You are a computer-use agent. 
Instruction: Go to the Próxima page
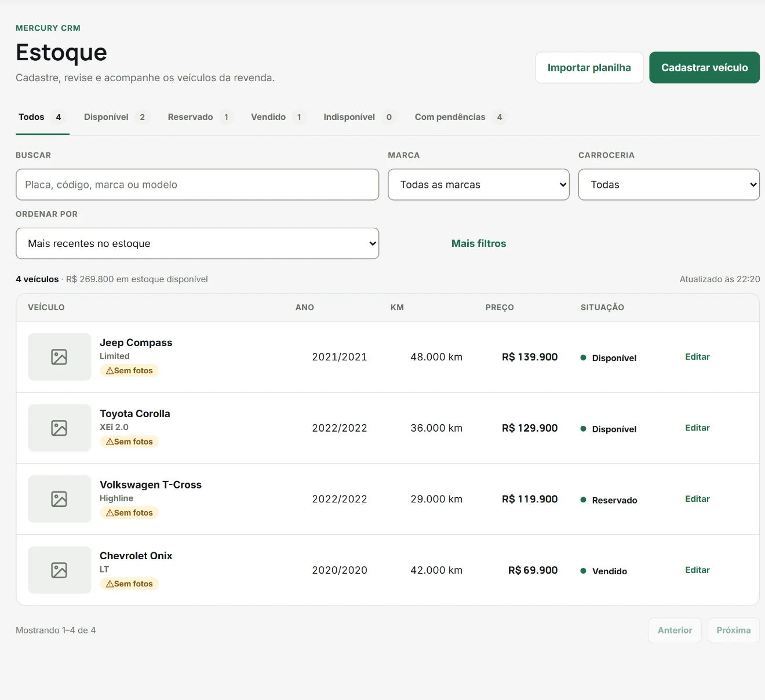coord(734,630)
